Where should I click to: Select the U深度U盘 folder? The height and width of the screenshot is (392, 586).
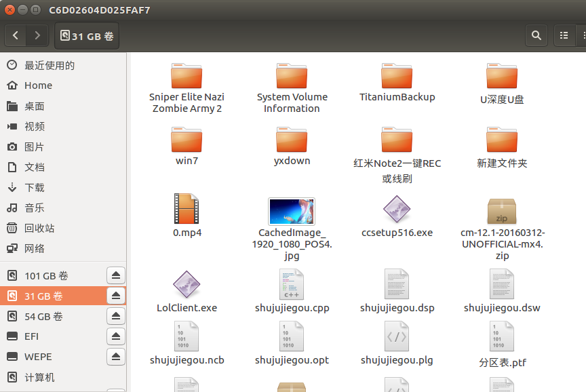click(502, 84)
